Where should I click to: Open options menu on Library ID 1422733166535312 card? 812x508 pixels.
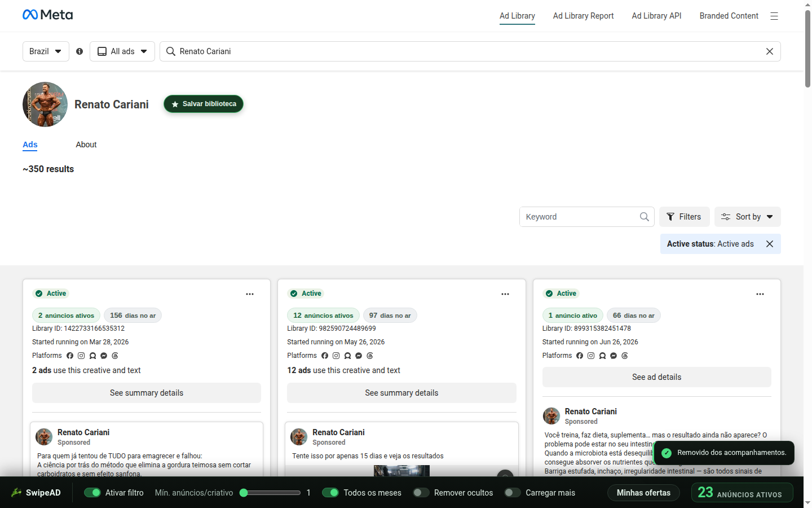[250, 294]
